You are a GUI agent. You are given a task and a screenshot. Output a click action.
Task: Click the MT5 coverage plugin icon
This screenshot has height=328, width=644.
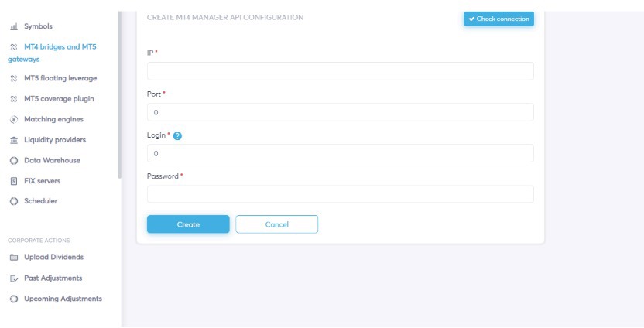coord(14,98)
